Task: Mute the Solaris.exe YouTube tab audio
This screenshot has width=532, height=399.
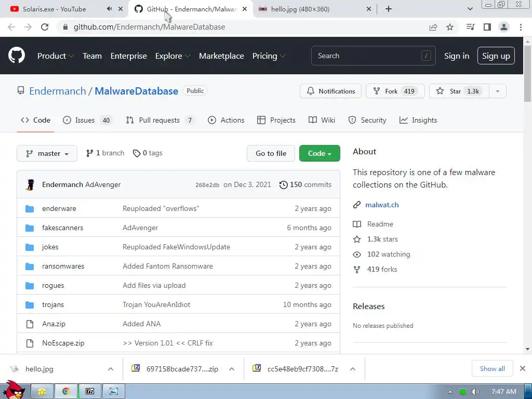Action: click(109, 9)
